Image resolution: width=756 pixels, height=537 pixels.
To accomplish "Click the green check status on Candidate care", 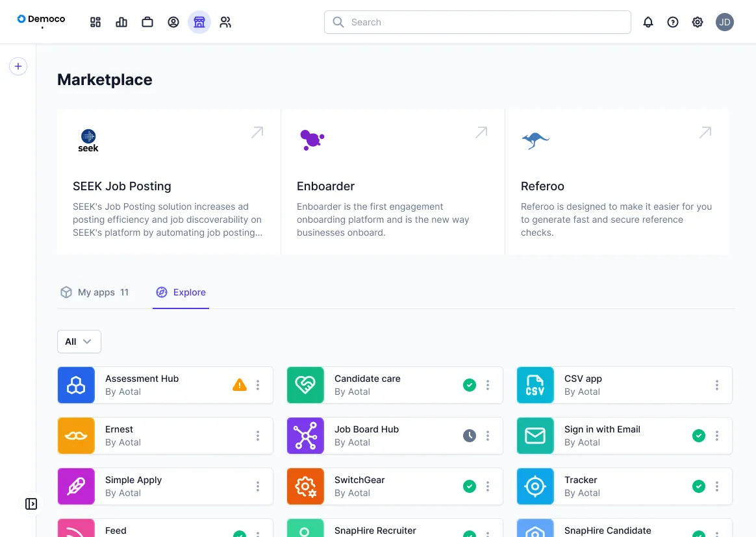I will coord(470,385).
